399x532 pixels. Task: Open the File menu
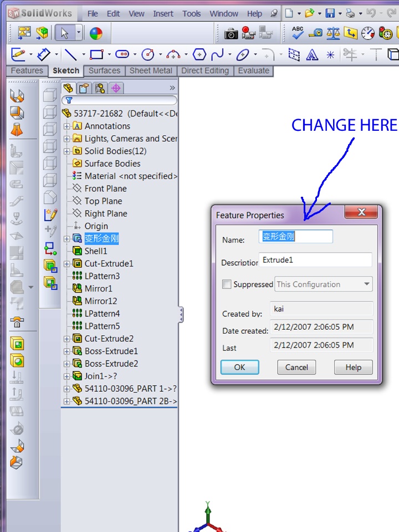tap(93, 13)
